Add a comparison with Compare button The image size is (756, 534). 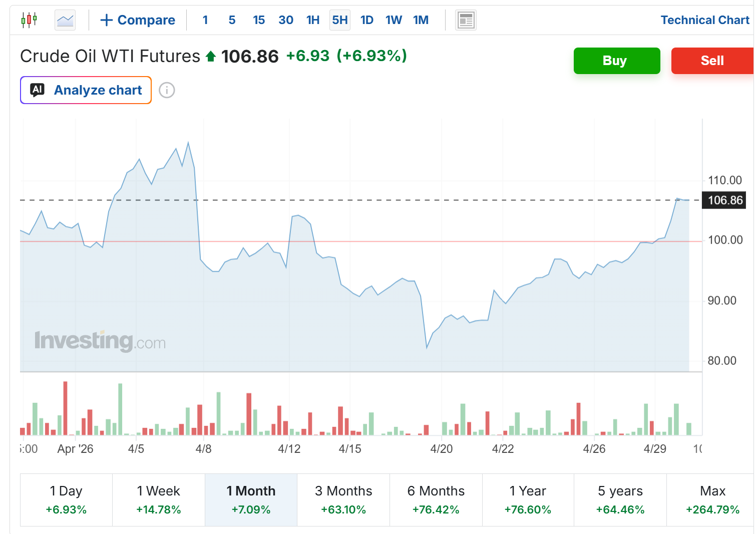[x=138, y=20]
